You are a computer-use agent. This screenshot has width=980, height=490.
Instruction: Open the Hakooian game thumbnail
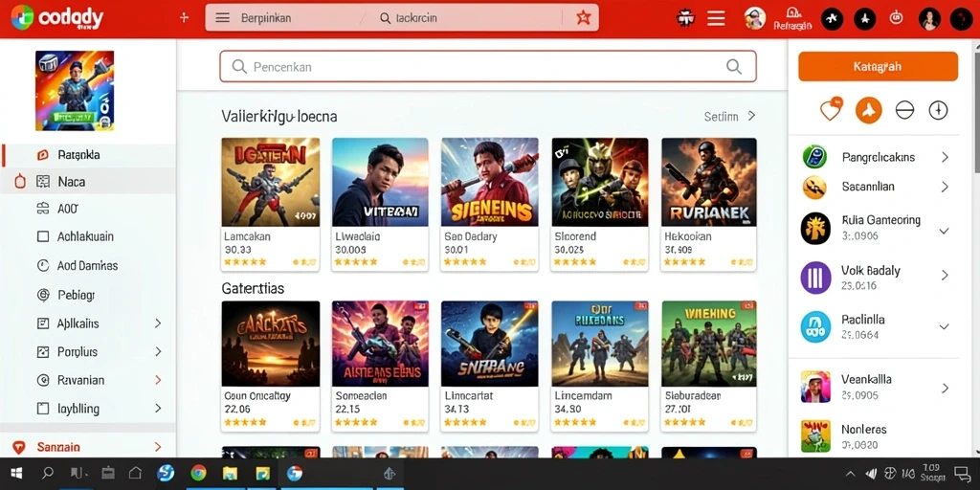(x=709, y=182)
